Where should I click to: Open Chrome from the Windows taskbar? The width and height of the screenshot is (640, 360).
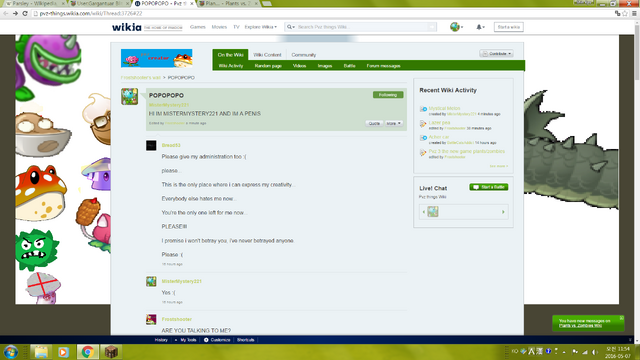point(87,351)
